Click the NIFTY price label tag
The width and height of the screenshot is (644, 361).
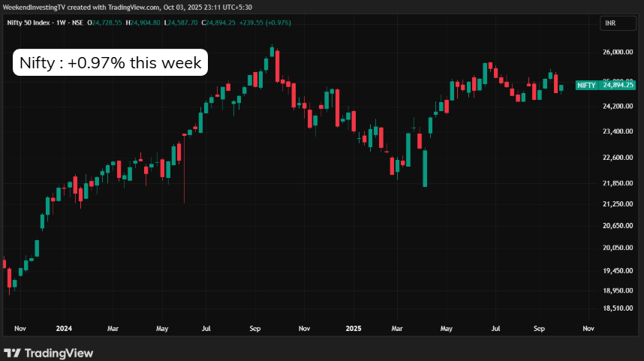tap(586, 86)
